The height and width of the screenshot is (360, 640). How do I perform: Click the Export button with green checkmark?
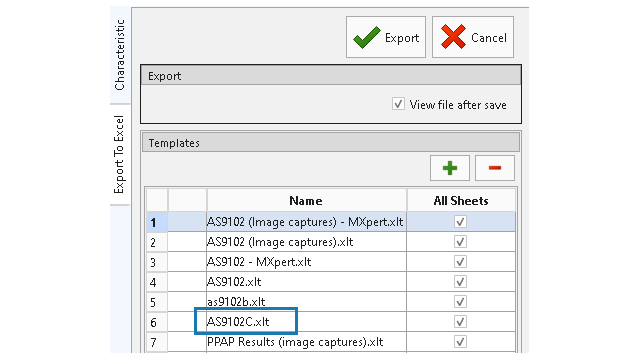[386, 37]
